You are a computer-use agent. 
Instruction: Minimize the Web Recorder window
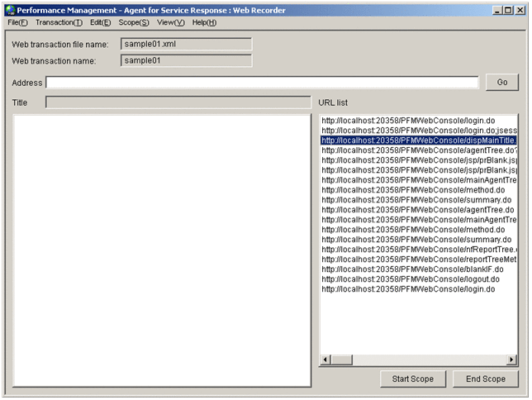click(497, 10)
